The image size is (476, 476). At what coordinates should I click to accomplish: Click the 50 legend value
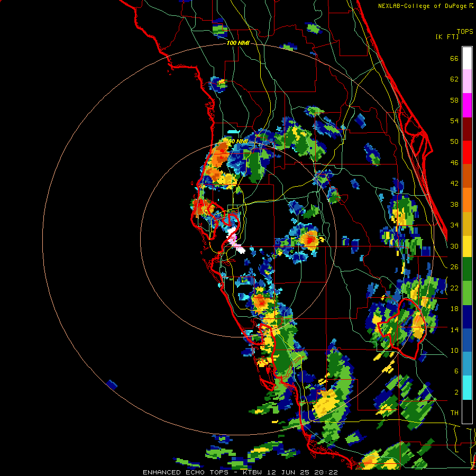tap(454, 142)
